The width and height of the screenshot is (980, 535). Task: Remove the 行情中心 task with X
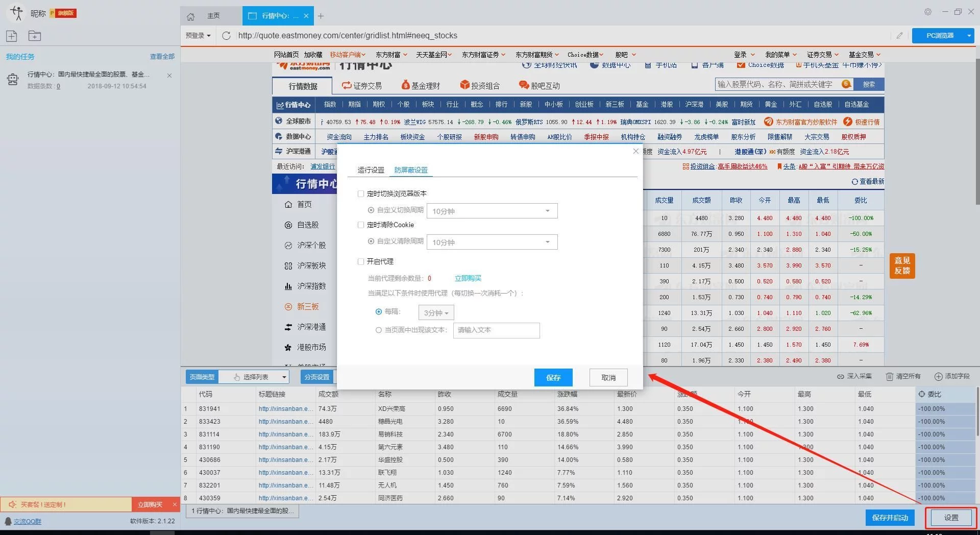click(x=169, y=76)
